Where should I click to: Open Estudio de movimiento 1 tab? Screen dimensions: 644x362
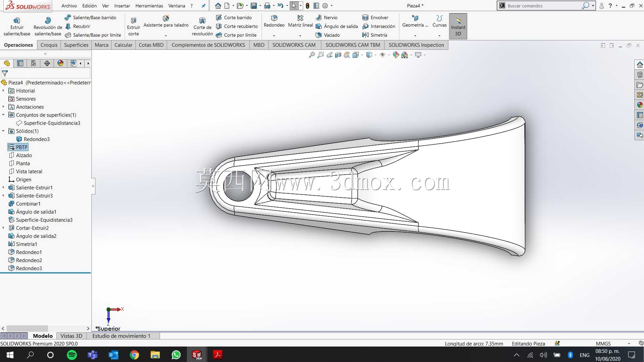(121, 336)
